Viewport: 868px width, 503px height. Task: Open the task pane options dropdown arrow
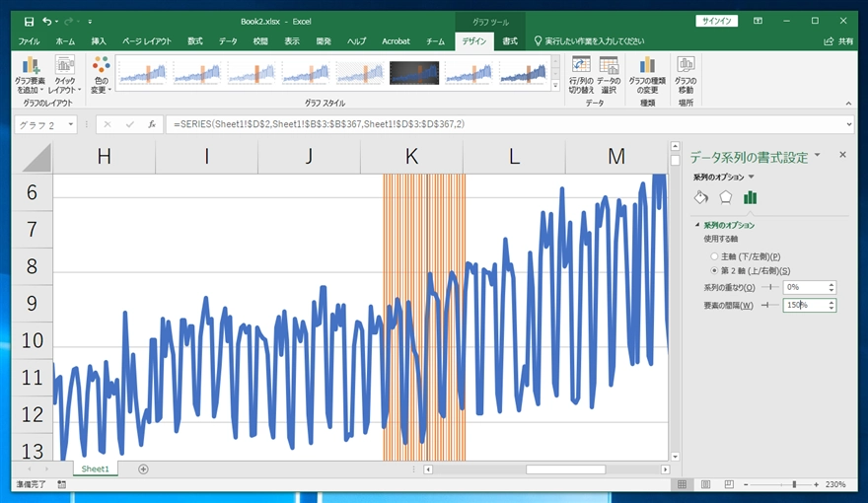(818, 156)
